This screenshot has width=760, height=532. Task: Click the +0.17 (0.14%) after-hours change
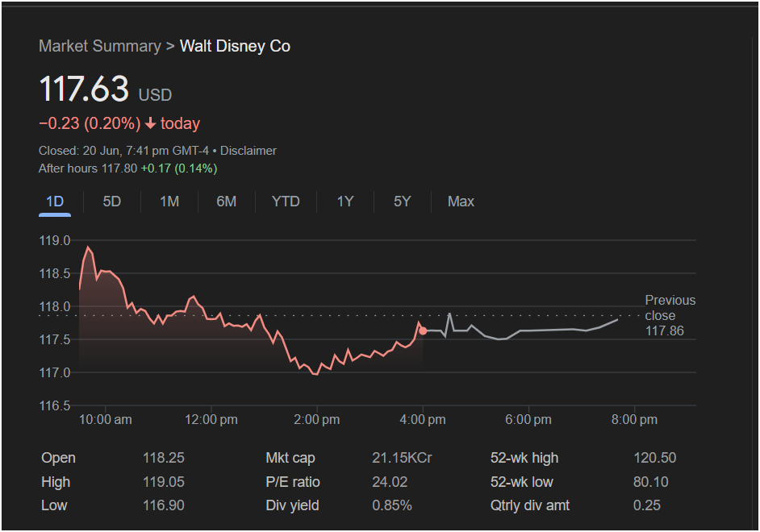pos(179,168)
